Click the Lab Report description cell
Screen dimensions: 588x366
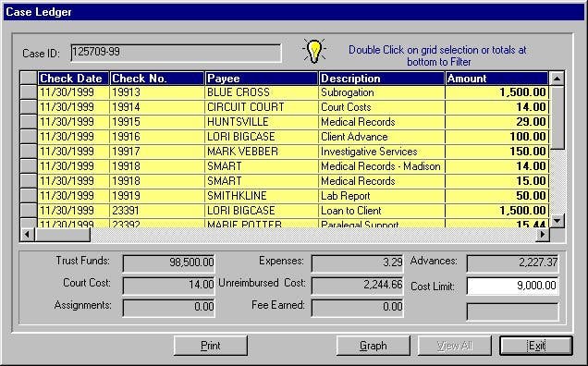(382, 196)
